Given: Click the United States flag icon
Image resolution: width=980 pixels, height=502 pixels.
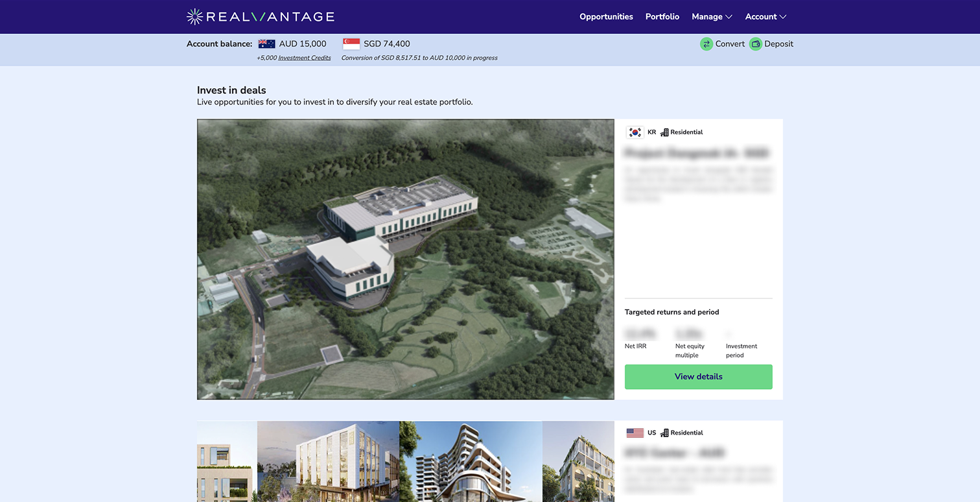Looking at the screenshot, I should tap(635, 433).
